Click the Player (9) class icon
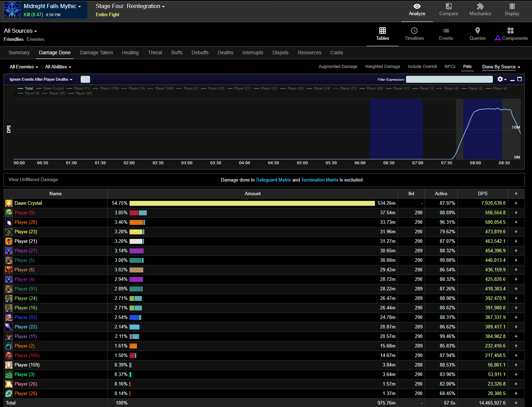Screen dimensions: 532x407 (9, 213)
